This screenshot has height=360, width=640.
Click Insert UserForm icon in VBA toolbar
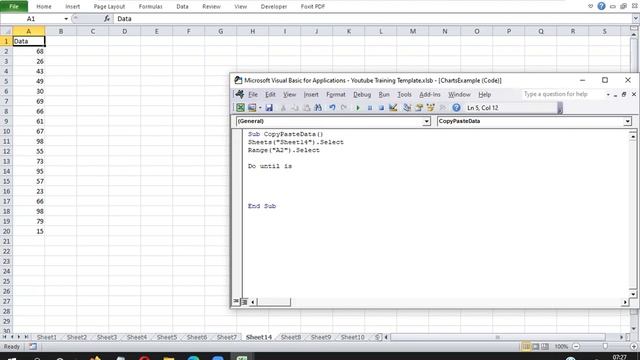[252, 108]
